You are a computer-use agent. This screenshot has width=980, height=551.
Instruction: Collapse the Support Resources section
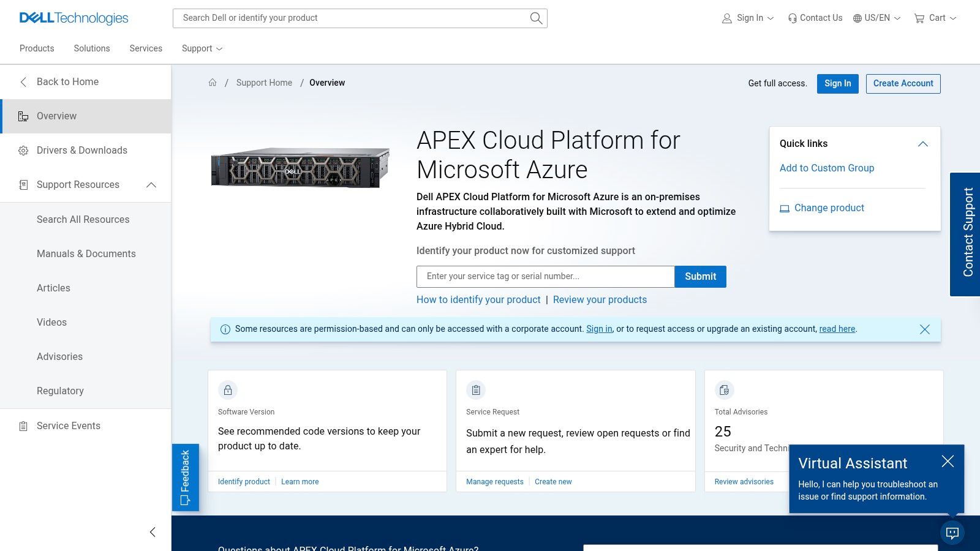pyautogui.click(x=151, y=184)
